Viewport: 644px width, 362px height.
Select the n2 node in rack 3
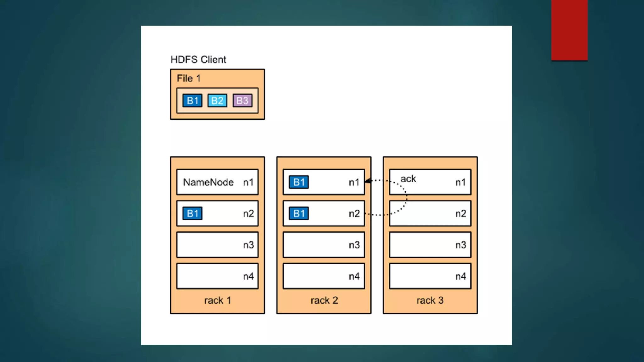430,213
